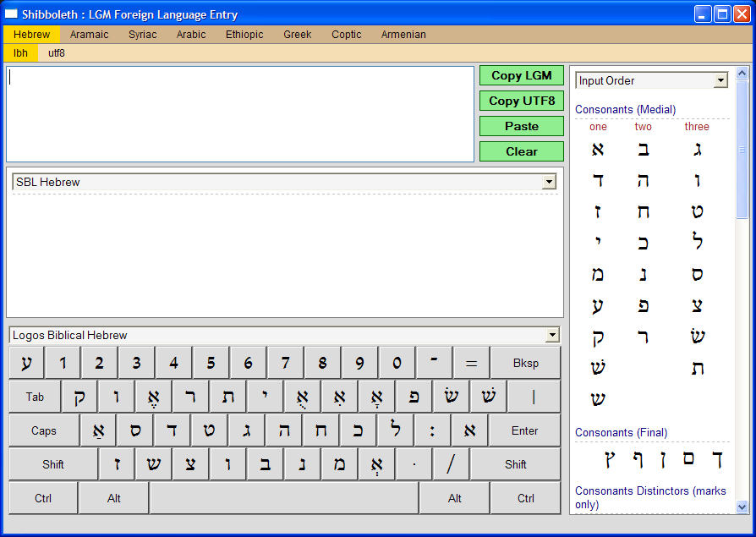
Task: Toggle the right Shift key on the keyboard
Action: click(515, 464)
